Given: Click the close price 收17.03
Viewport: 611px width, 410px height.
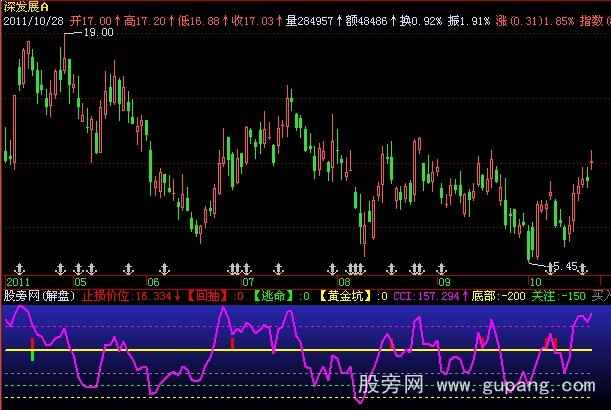Looking at the screenshot, I should [x=253, y=21].
